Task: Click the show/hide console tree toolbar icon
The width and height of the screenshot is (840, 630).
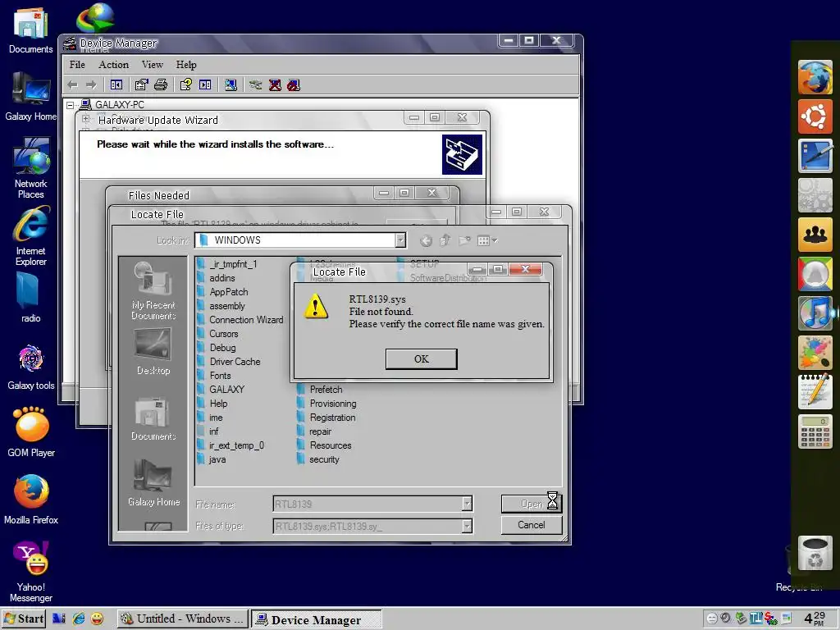Action: coord(116,84)
